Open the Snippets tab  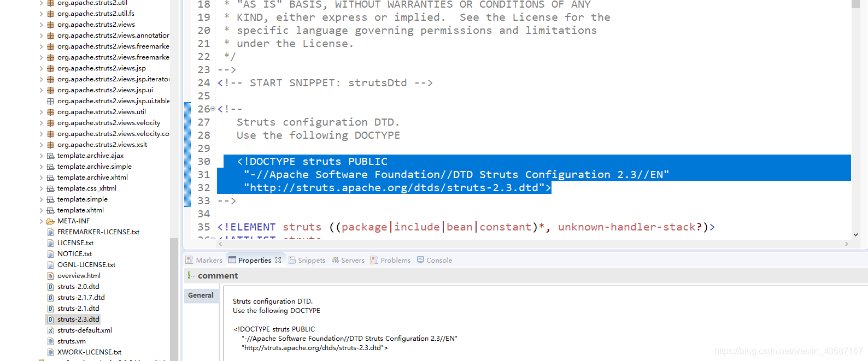[307, 260]
